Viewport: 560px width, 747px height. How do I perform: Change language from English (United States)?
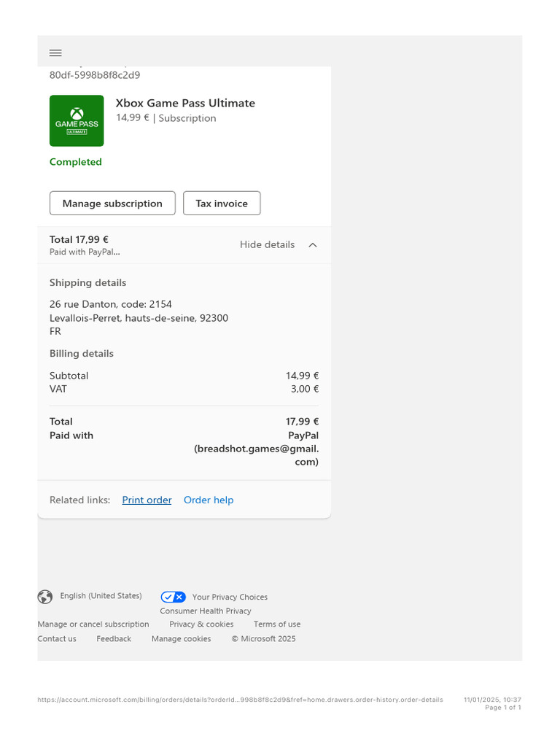tap(101, 596)
